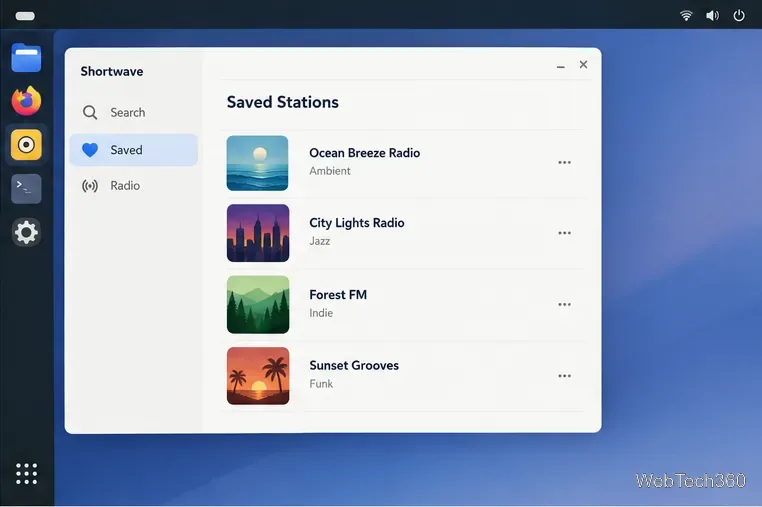
Task: Close the Shortwave window
Action: 583,65
